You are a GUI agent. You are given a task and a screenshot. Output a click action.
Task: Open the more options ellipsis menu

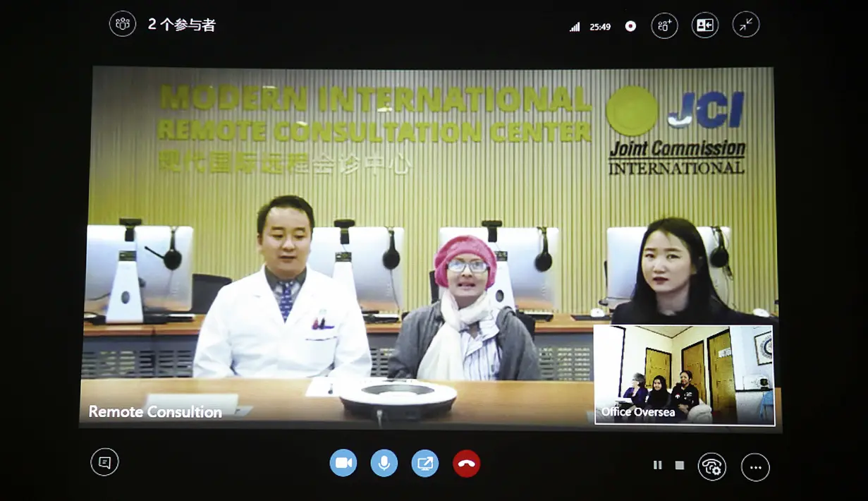click(x=755, y=466)
